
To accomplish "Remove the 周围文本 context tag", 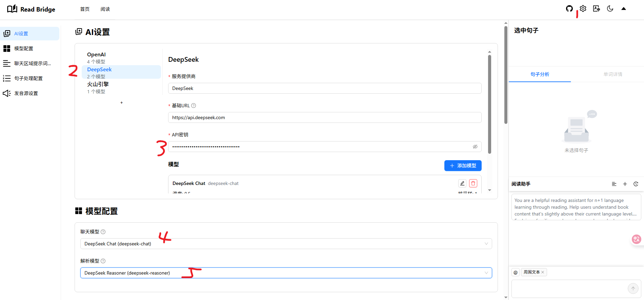I will [543, 272].
